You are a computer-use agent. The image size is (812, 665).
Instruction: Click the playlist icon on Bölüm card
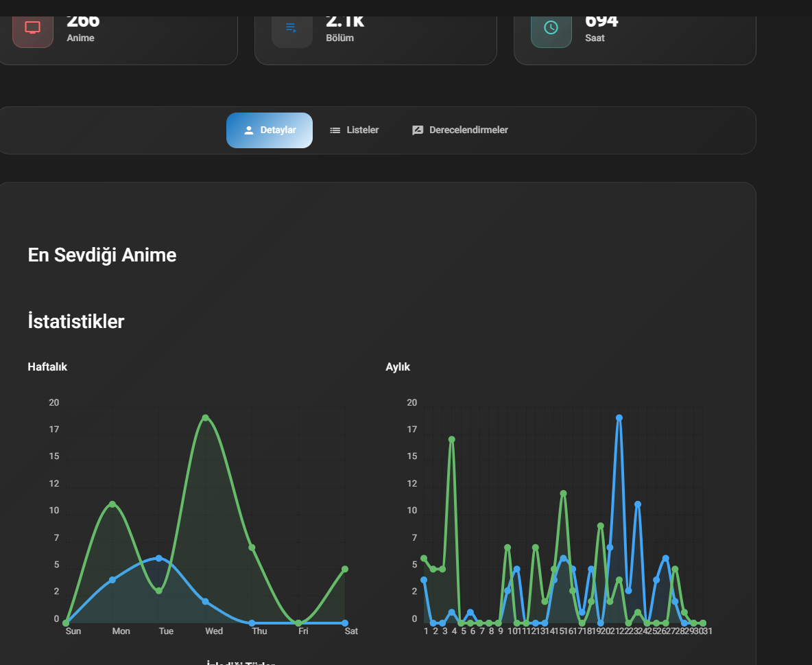[x=291, y=27]
